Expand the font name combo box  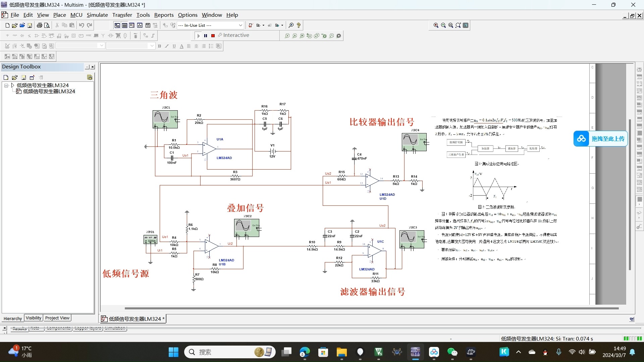pyautogui.click(x=102, y=46)
